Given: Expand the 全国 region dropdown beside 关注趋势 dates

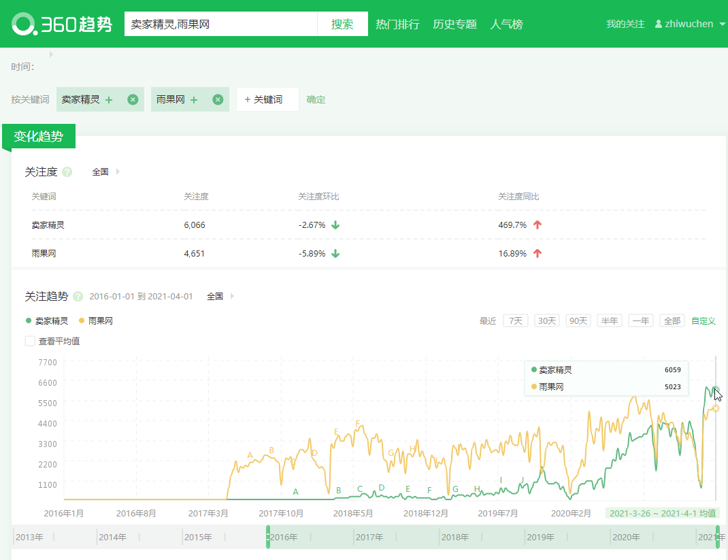Looking at the screenshot, I should click(220, 297).
